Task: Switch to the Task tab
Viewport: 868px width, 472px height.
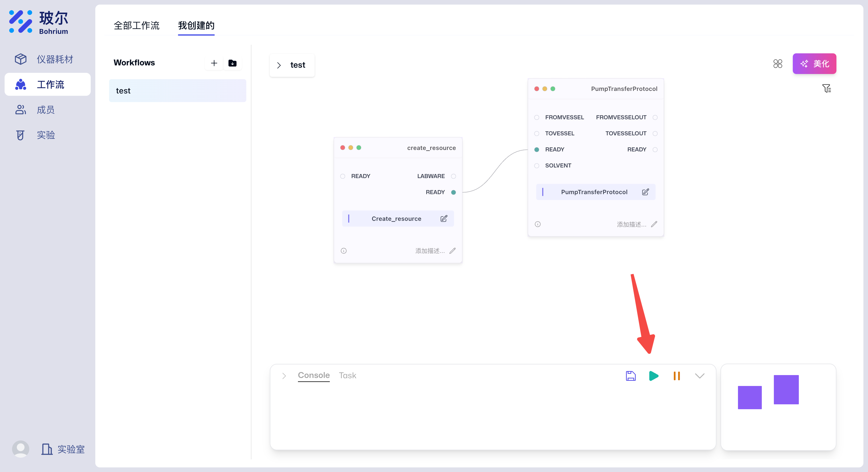Action: (347, 375)
